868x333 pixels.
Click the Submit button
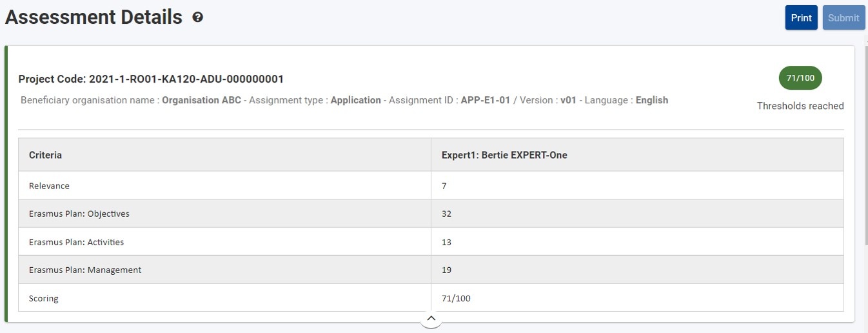tap(843, 18)
